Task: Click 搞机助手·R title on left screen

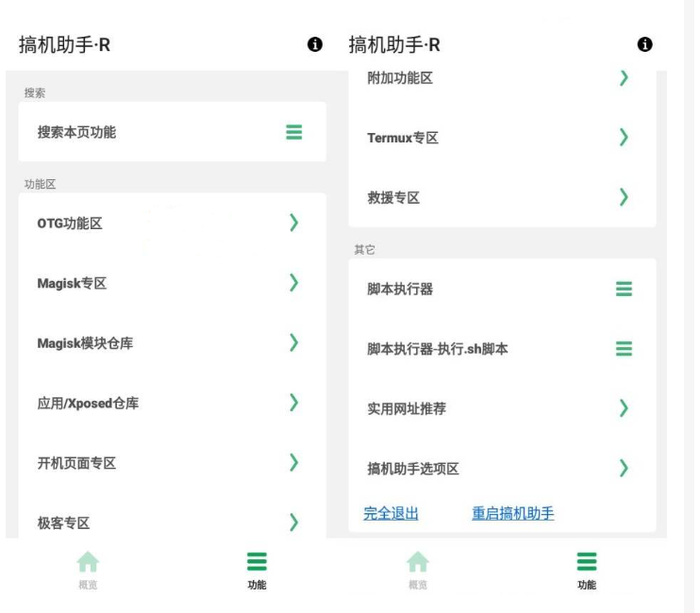Action: click(64, 44)
